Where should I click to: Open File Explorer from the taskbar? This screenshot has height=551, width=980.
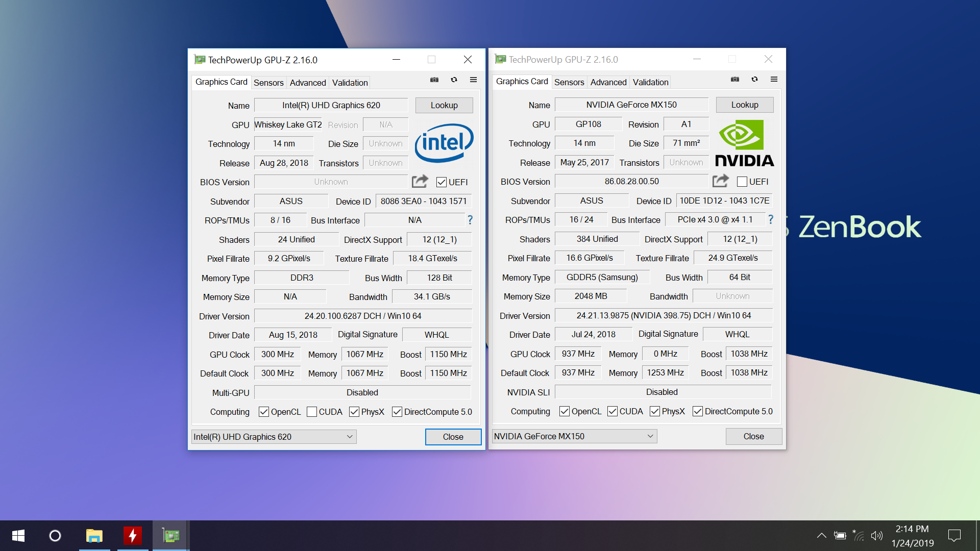pos(94,536)
